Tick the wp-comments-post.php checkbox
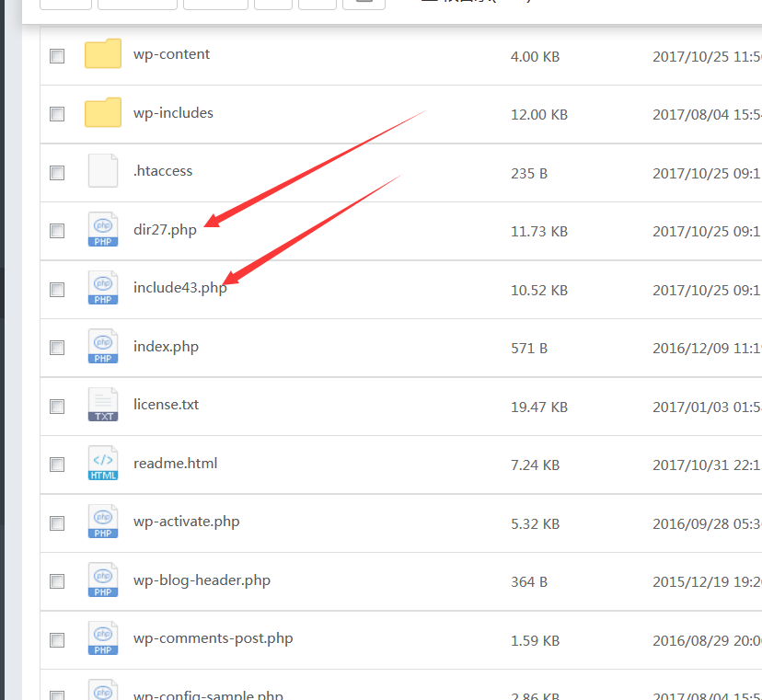This screenshot has height=700, width=762. point(57,640)
